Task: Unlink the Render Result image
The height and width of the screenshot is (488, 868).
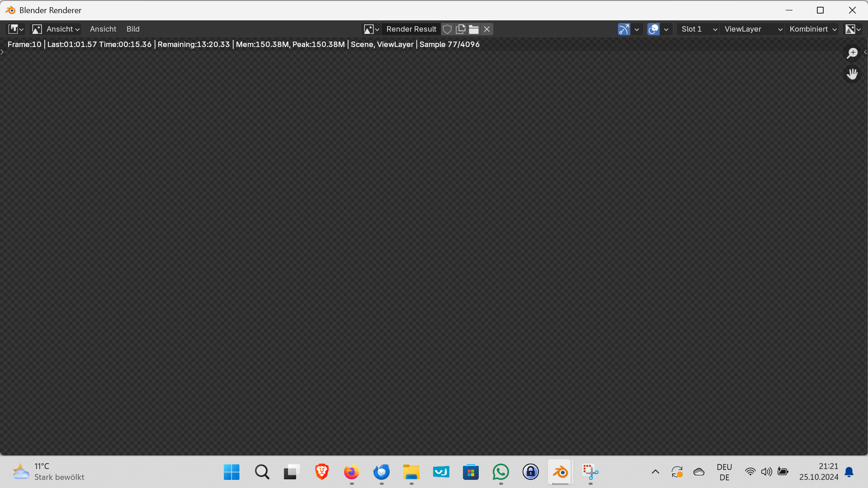Action: tap(487, 29)
